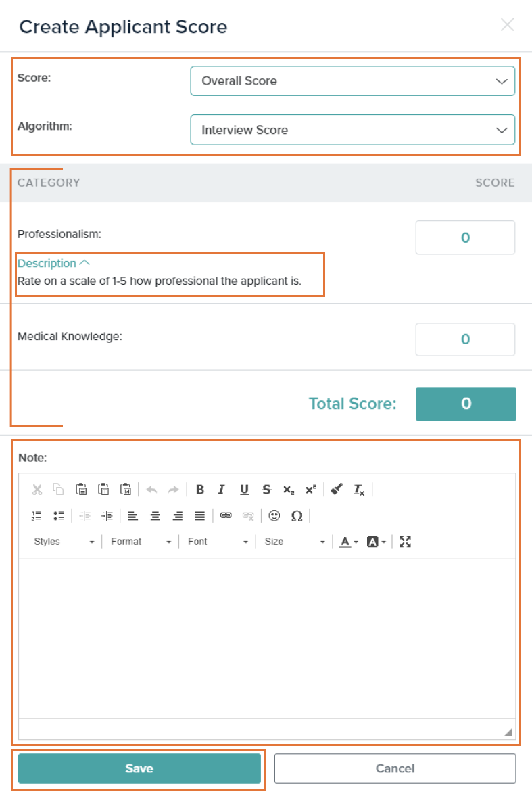The width and height of the screenshot is (532, 798).
Task: Toggle strikethrough formatting in note
Action: pos(266,490)
